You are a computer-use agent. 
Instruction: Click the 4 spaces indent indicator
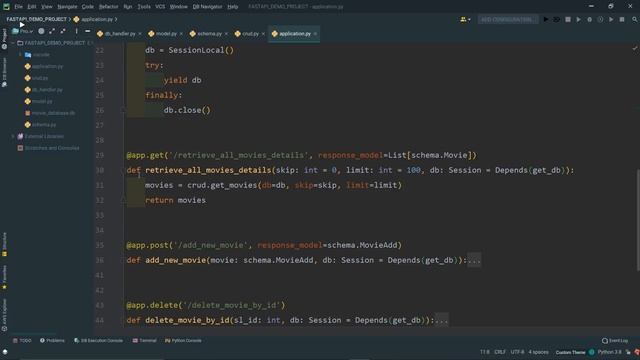[x=538, y=352]
